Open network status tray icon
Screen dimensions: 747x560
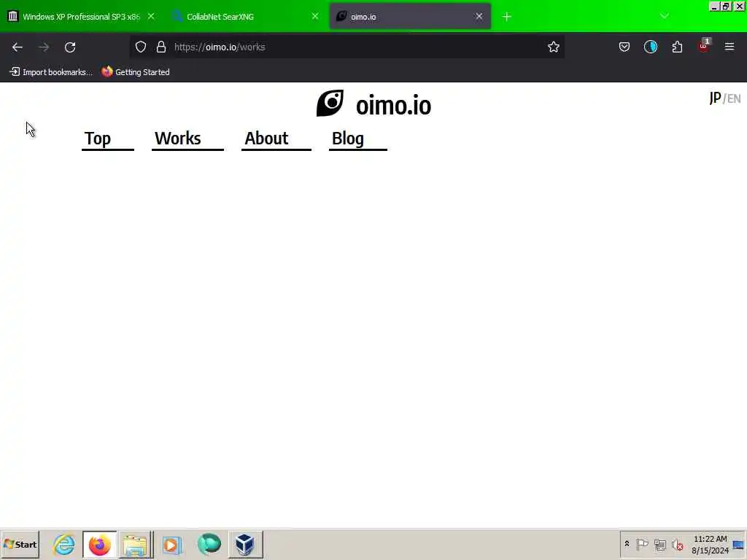coord(659,544)
